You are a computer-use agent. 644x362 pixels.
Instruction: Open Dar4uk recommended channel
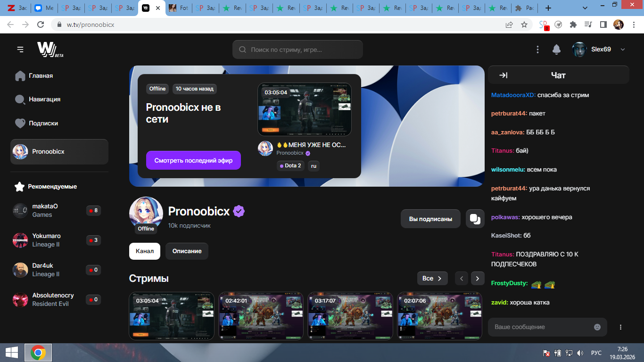[57, 270]
